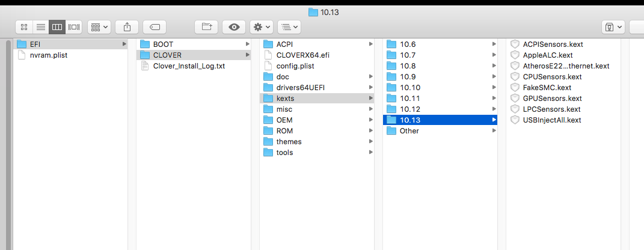
Task: Expand the kexts folder arrow
Action: [371, 98]
